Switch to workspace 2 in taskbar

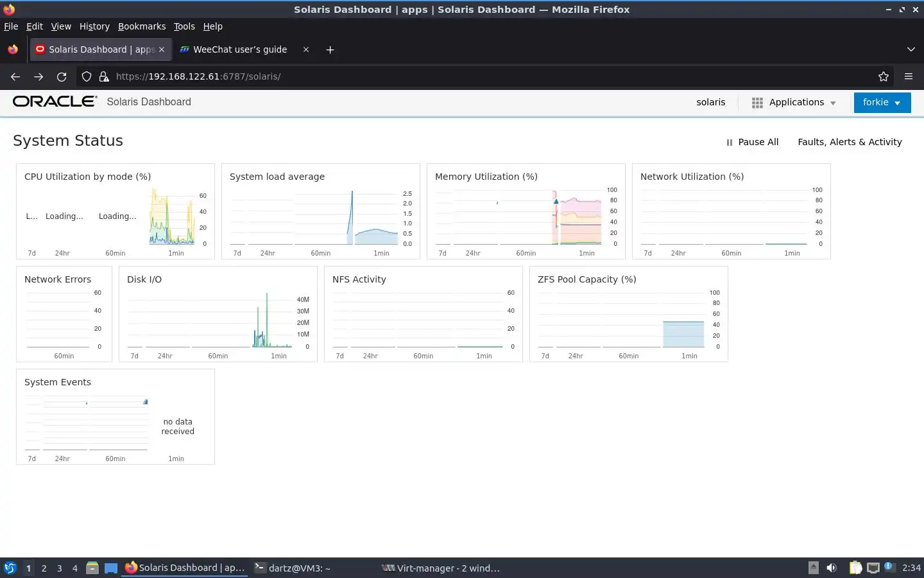[x=44, y=568]
